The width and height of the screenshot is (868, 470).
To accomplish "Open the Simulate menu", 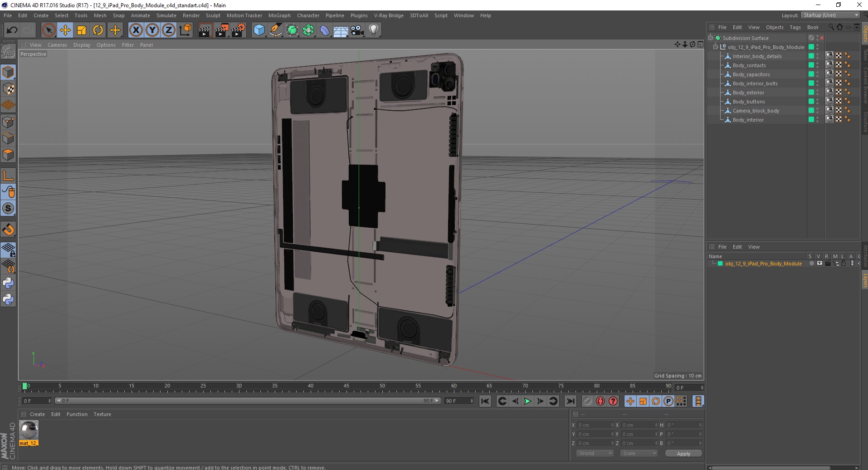I will [x=166, y=15].
